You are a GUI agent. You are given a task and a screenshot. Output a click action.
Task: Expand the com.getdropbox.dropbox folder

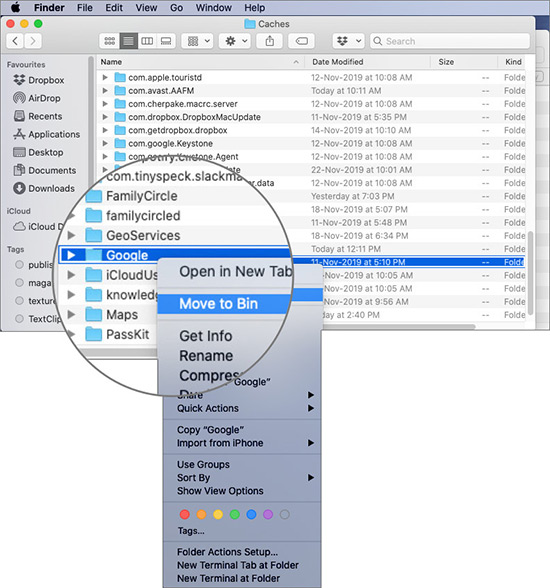tap(105, 130)
